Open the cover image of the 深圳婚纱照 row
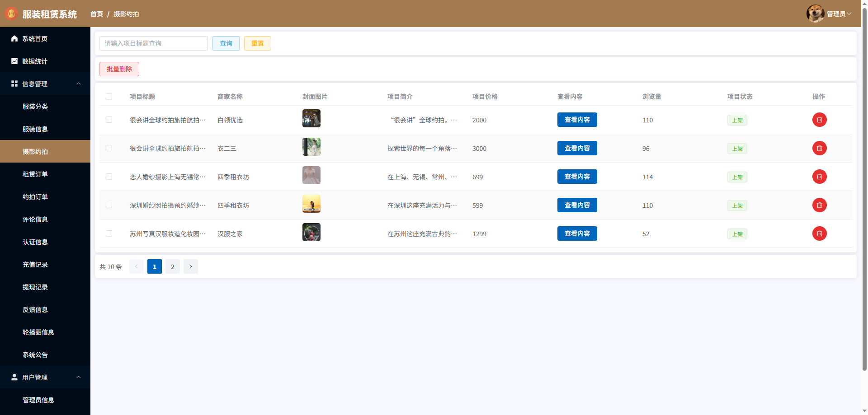Screen dimensions: 868x415 [311, 204]
